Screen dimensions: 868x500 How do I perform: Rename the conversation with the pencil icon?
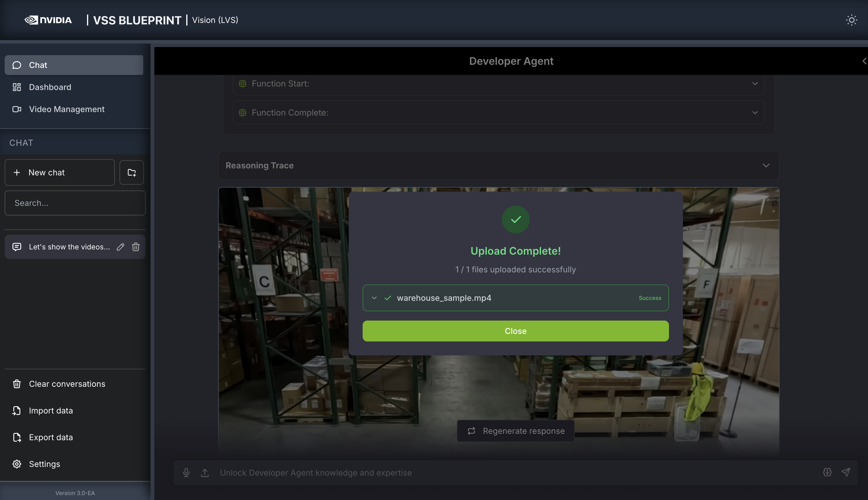click(120, 247)
